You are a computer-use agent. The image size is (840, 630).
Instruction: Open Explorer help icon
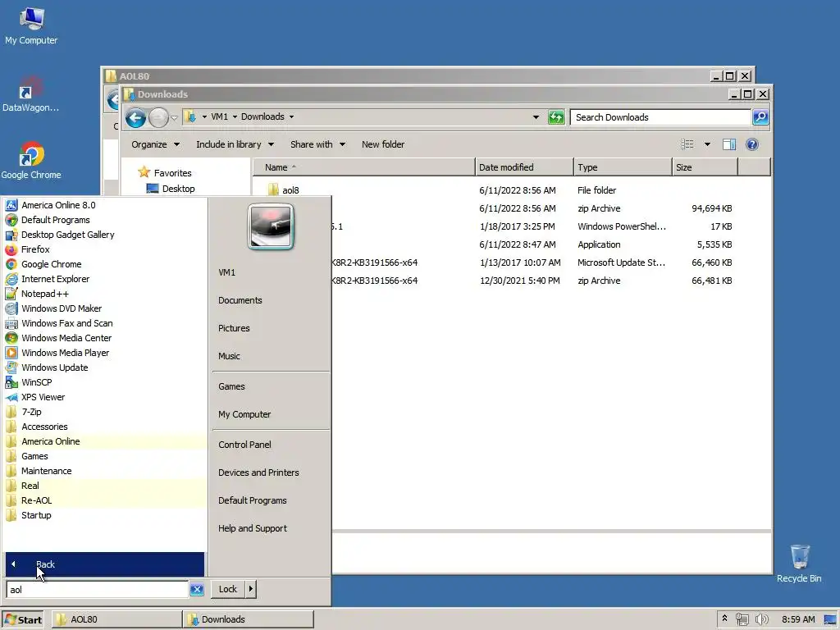pos(752,144)
